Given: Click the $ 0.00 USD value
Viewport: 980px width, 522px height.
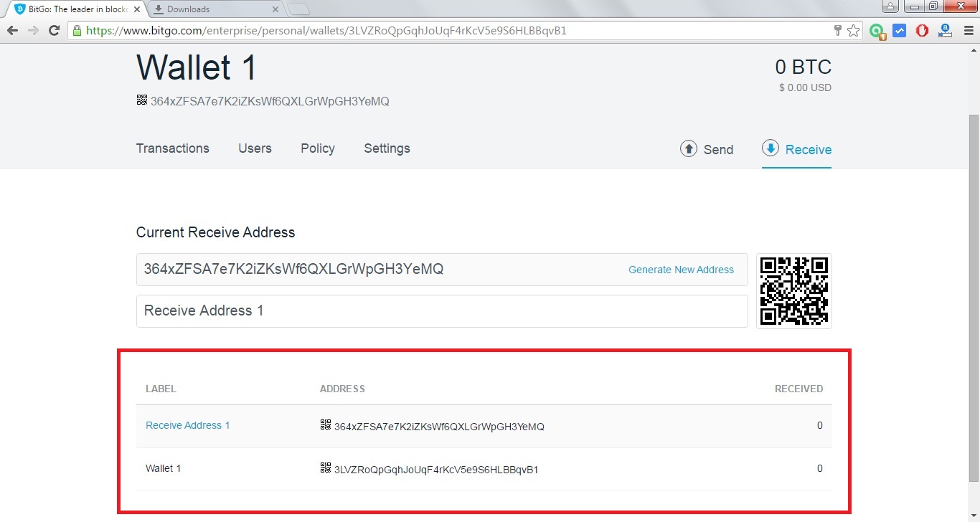Looking at the screenshot, I should coord(805,87).
